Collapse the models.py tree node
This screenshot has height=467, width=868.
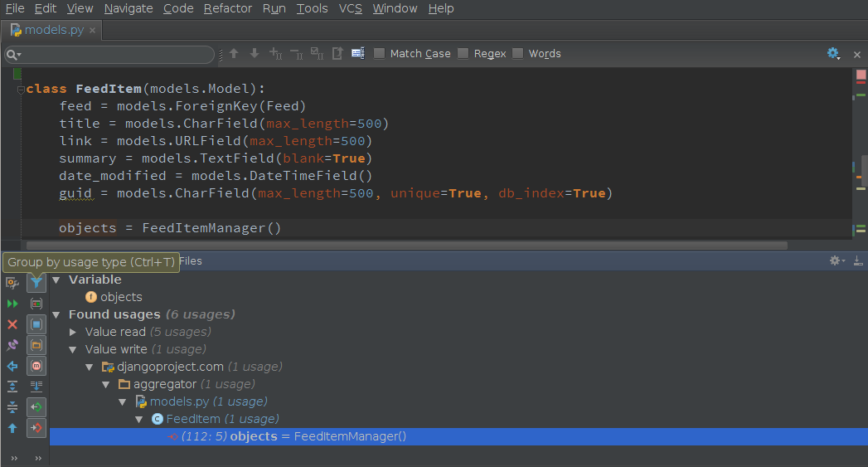[123, 402]
